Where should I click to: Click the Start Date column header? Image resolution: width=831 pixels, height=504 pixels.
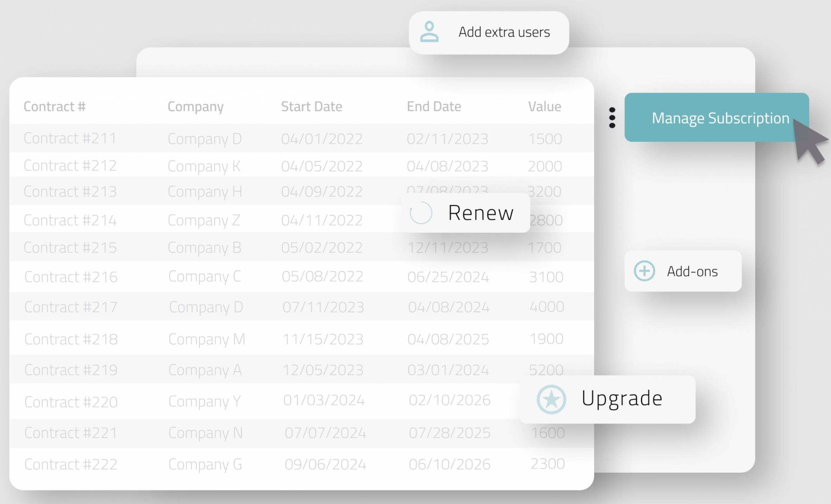point(311,107)
